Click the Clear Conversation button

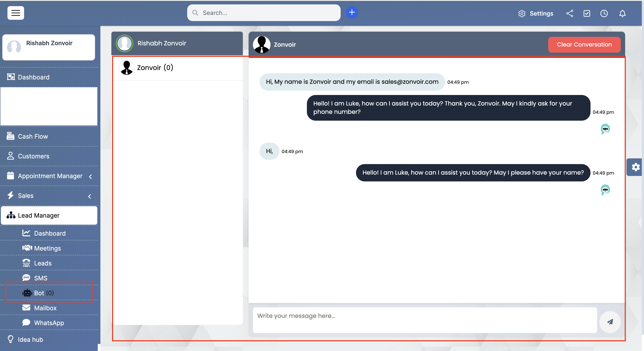584,45
